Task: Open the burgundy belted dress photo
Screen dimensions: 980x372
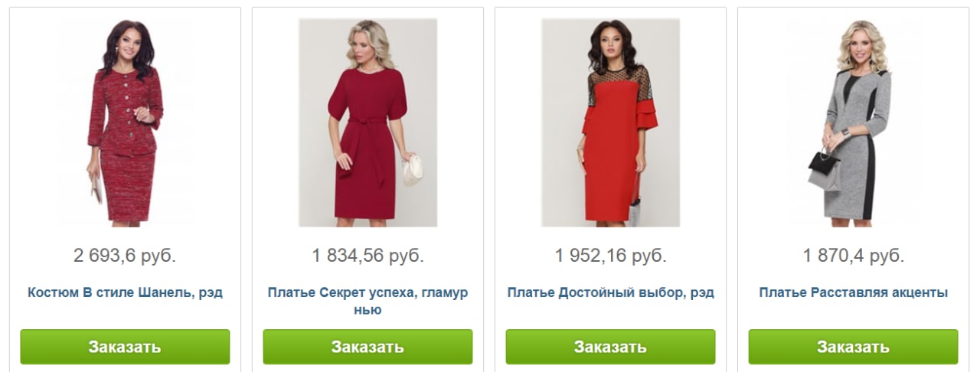Action: [367, 122]
